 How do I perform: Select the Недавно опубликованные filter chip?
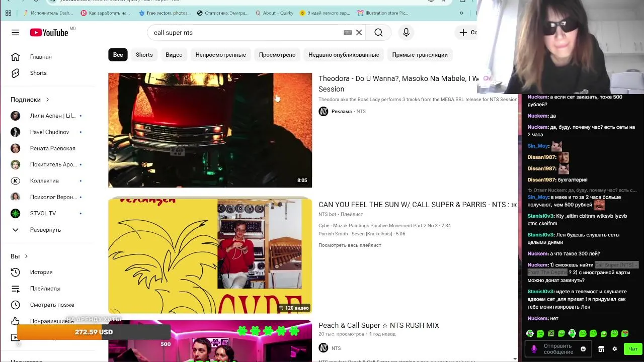coord(344,55)
